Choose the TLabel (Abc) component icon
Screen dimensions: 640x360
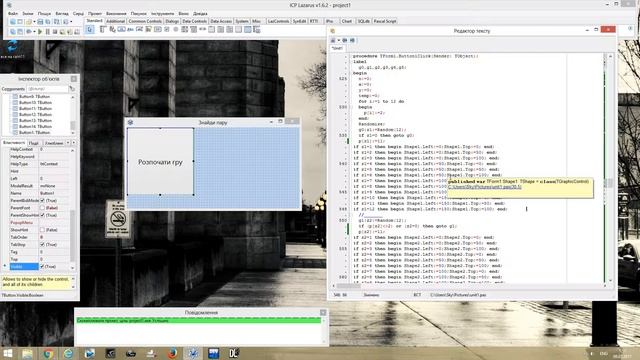(x=130, y=29)
